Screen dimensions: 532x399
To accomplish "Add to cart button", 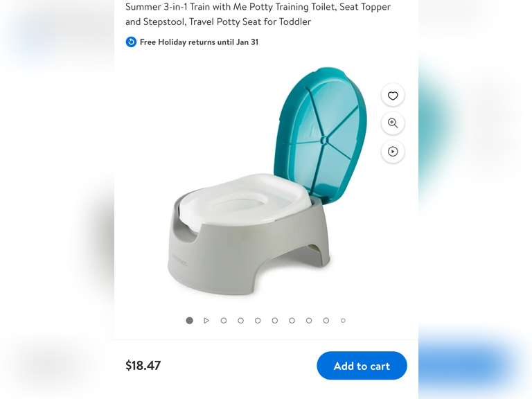I will (x=362, y=366).
